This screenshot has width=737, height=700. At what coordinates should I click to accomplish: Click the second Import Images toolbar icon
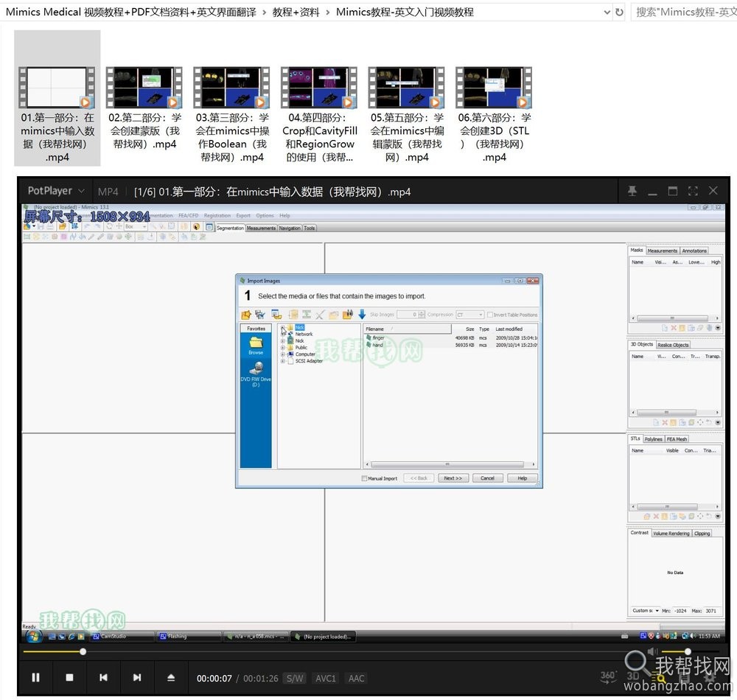[x=260, y=315]
